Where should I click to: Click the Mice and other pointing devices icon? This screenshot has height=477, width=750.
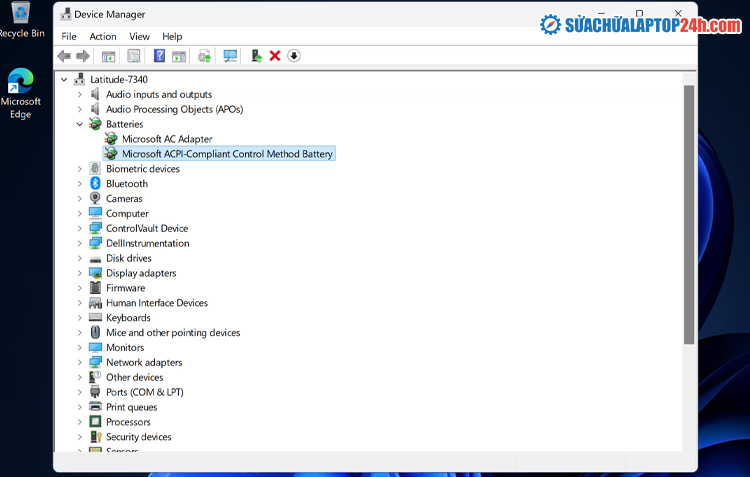tap(95, 332)
